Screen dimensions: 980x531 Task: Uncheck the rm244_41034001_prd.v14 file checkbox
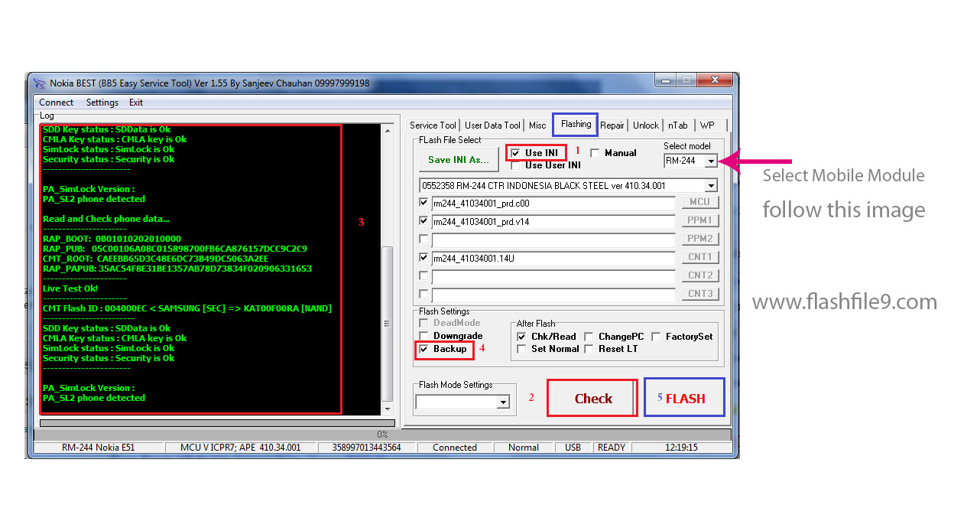423,221
